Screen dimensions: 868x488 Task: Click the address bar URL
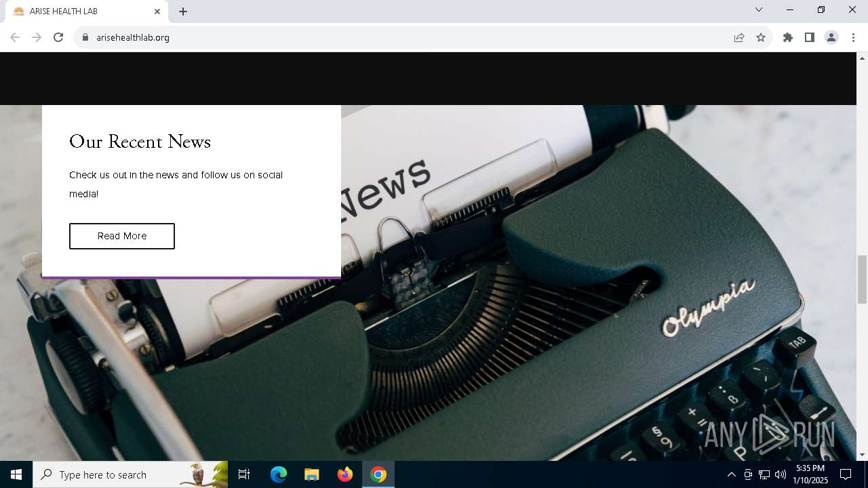pos(133,37)
